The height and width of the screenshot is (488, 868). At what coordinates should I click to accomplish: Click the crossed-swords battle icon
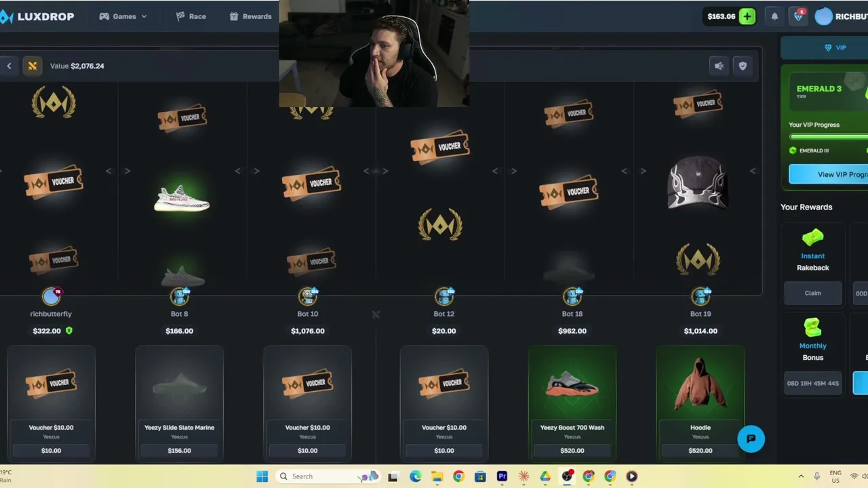point(32,66)
